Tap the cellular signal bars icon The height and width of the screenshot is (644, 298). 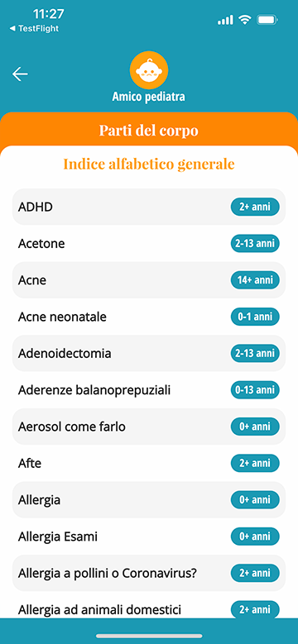tap(225, 19)
